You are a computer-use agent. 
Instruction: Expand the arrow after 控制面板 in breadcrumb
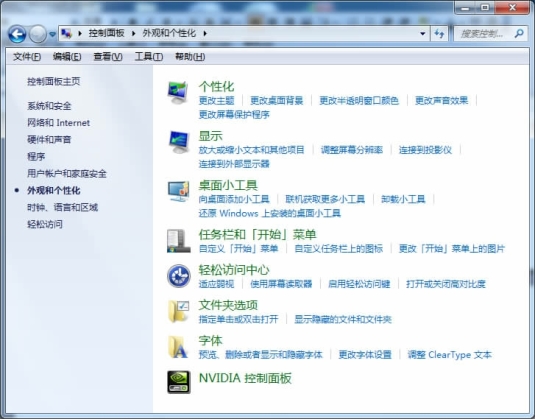(x=133, y=33)
